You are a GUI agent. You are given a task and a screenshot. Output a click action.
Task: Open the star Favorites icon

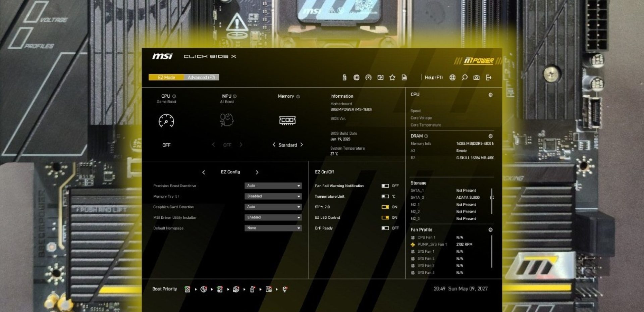tap(392, 77)
